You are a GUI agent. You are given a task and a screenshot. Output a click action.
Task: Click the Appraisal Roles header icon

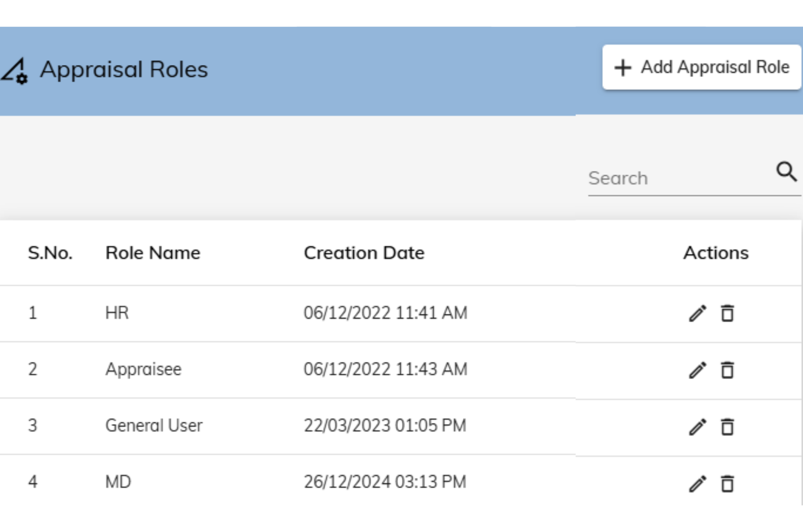pyautogui.click(x=14, y=71)
